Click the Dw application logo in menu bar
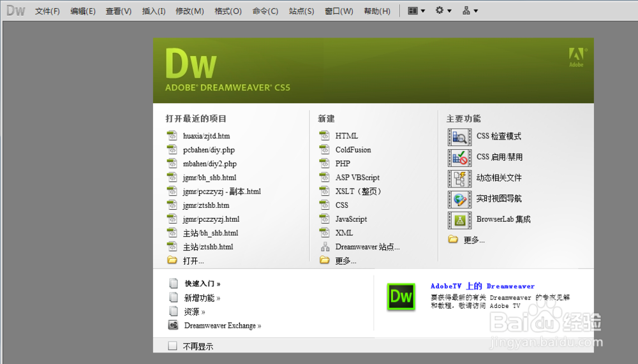Image resolution: width=638 pixels, height=364 pixels. (x=15, y=11)
